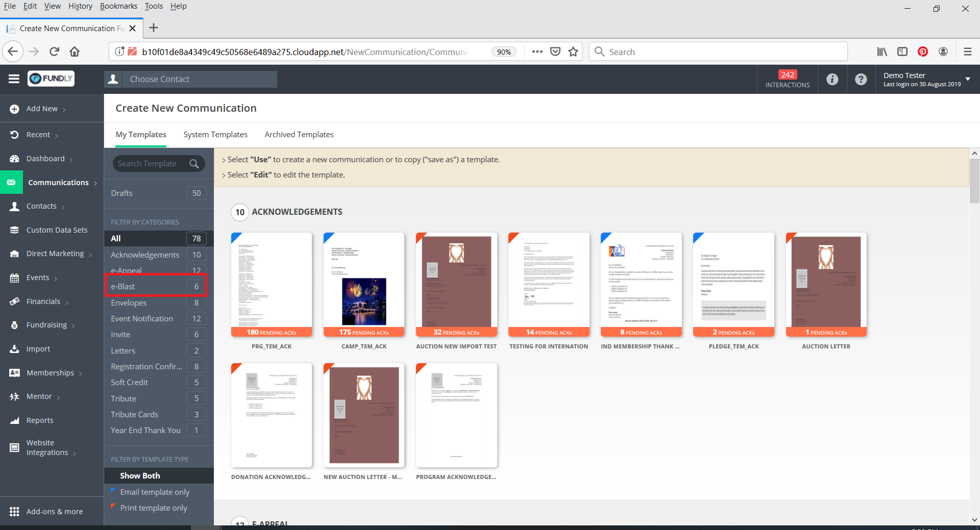Click the search magnifier in Search Template box
980x530 pixels.
tap(194, 164)
